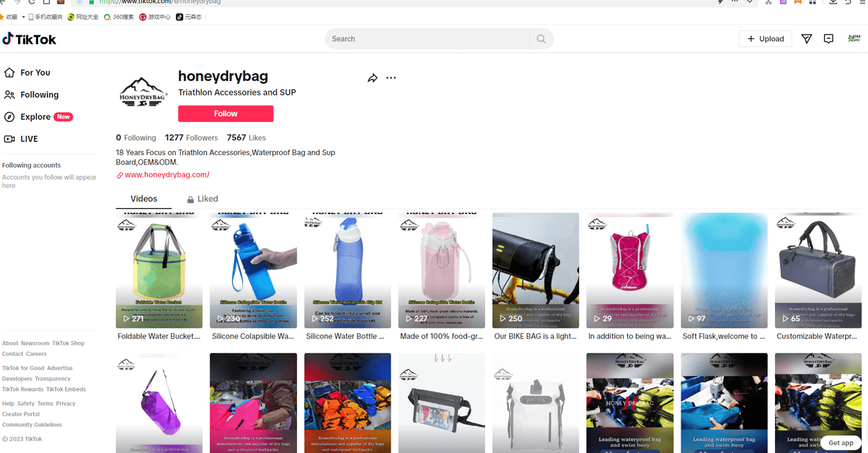Click the Upload button

click(766, 39)
